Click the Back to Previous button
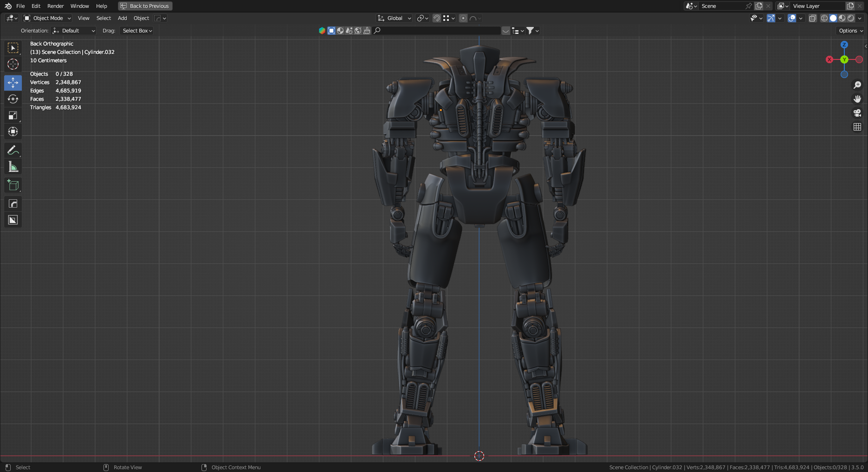This screenshot has width=868, height=472. (145, 6)
